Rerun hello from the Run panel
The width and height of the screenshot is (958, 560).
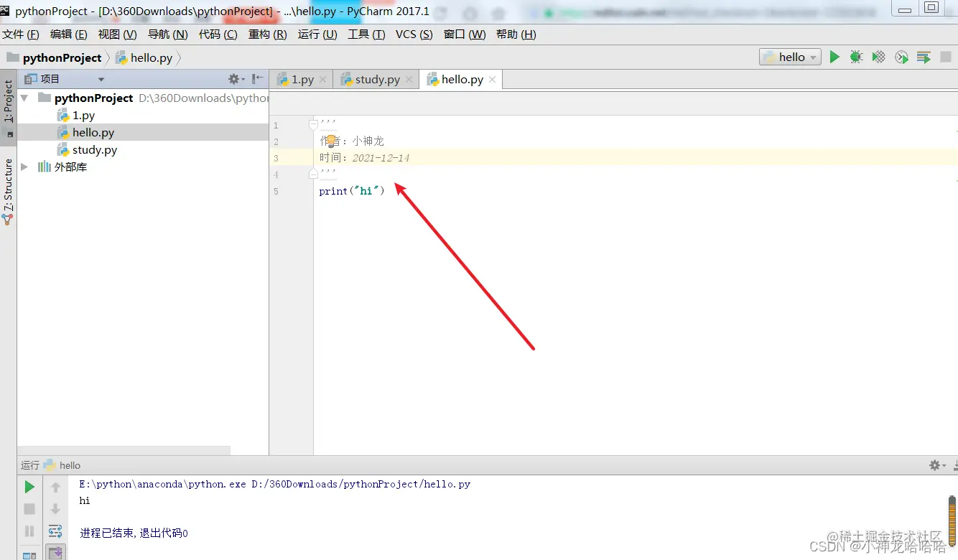tap(29, 487)
